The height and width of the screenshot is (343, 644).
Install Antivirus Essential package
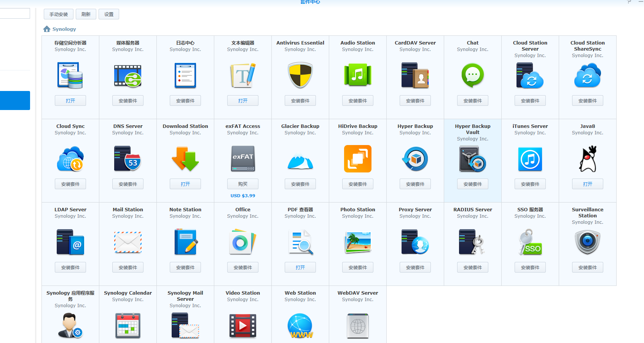(300, 101)
